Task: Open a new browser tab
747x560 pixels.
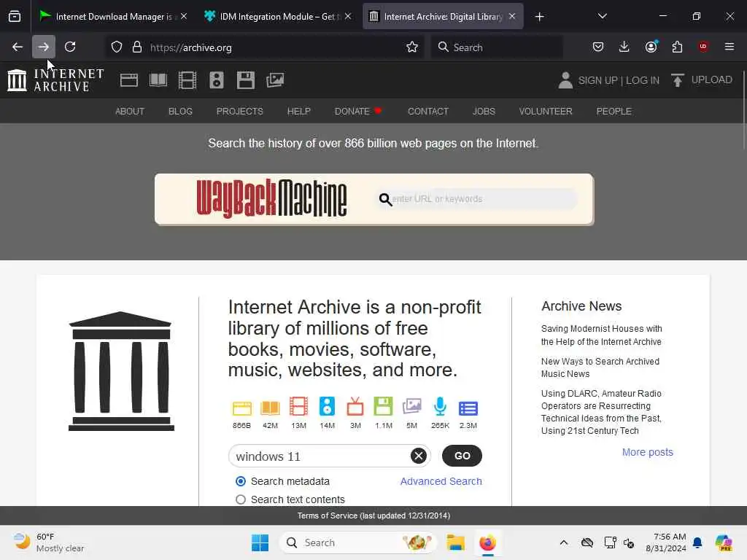Action: (x=539, y=17)
